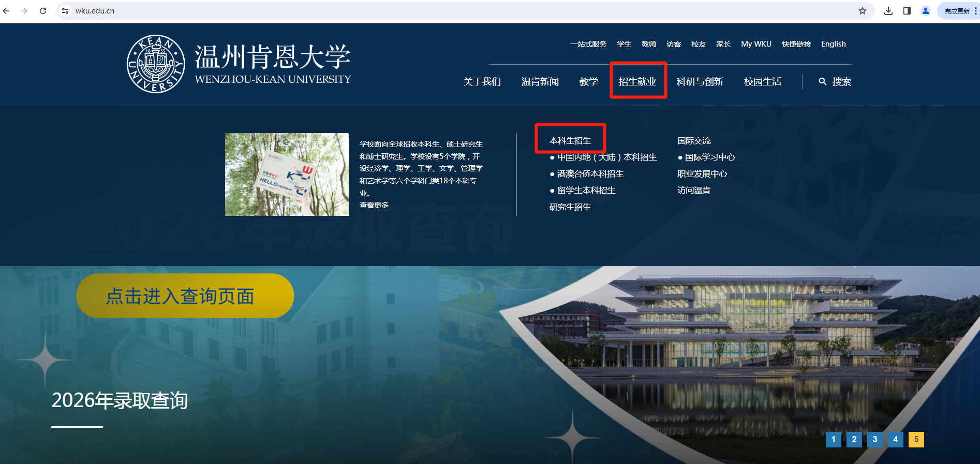Image resolution: width=980 pixels, height=464 pixels.
Task: Open 家长 top link
Action: tap(723, 44)
